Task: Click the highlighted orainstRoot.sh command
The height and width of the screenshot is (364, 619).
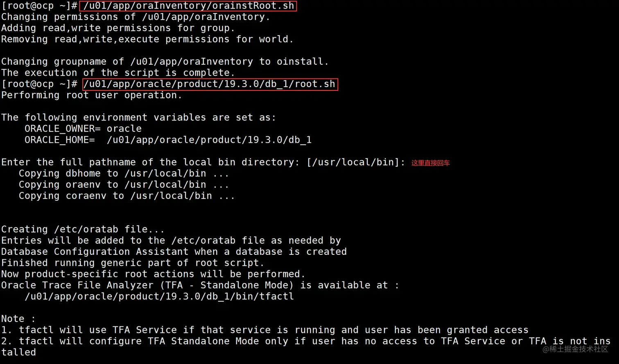Action: [x=188, y=6]
